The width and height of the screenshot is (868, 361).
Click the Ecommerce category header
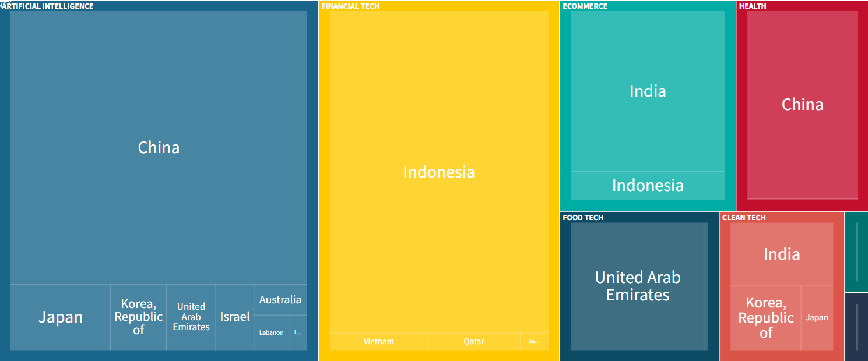[585, 6]
